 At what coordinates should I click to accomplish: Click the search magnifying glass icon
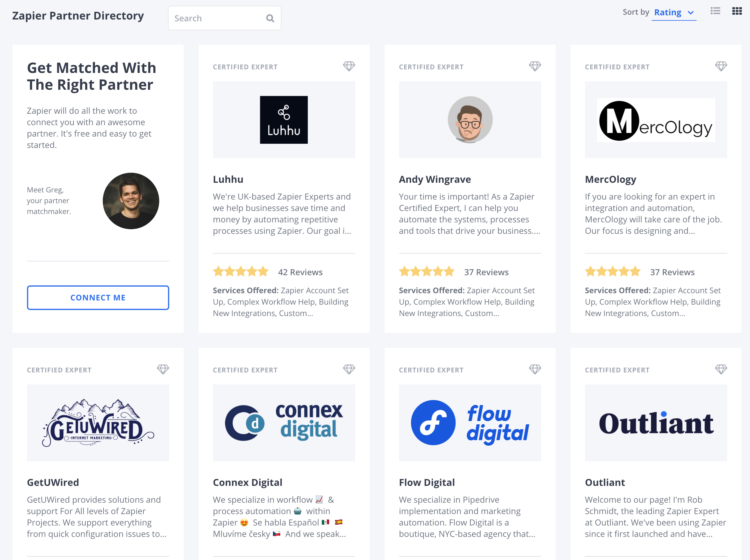tap(271, 18)
